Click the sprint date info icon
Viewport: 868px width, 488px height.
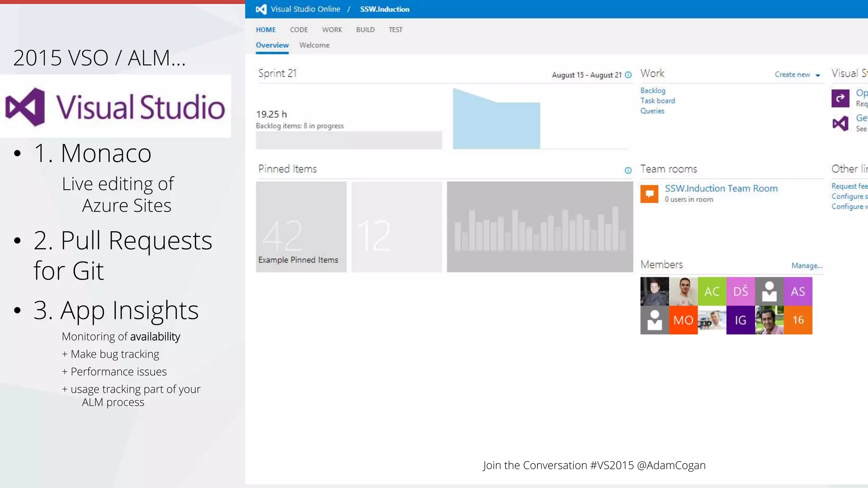pyautogui.click(x=628, y=75)
